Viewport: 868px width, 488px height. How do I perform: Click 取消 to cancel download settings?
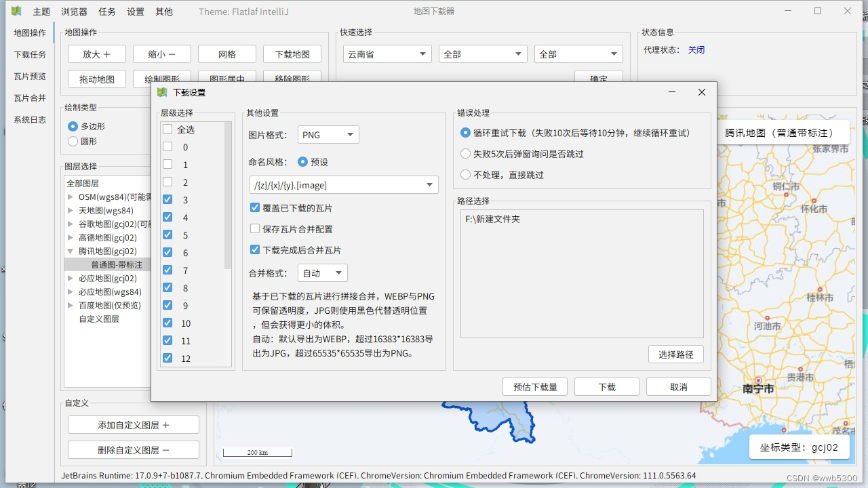pyautogui.click(x=679, y=387)
